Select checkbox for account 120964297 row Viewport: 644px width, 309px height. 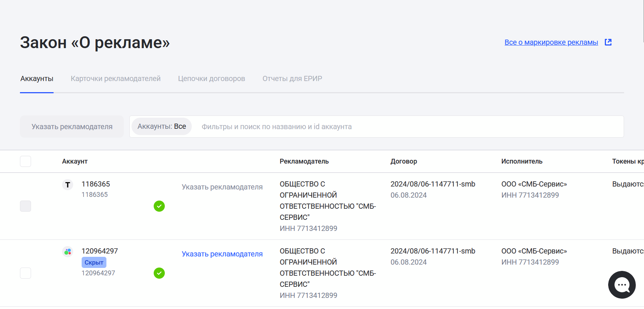coord(25,273)
